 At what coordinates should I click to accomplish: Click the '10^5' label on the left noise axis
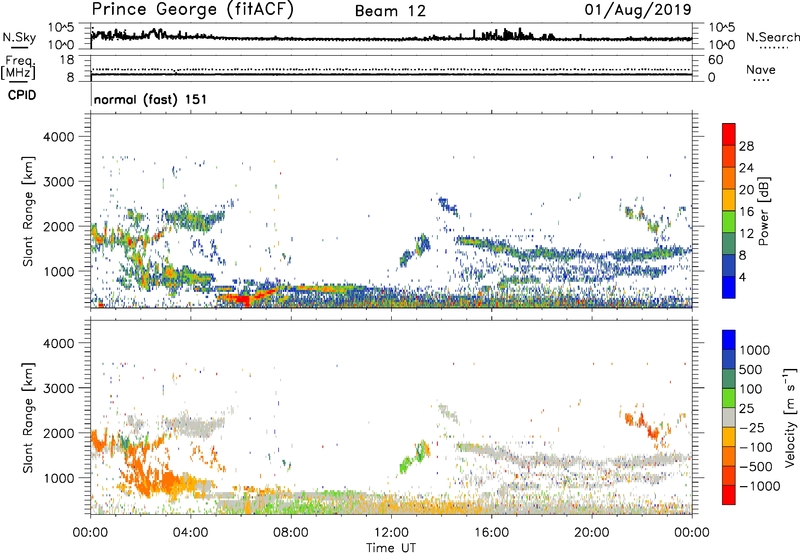tap(61, 27)
